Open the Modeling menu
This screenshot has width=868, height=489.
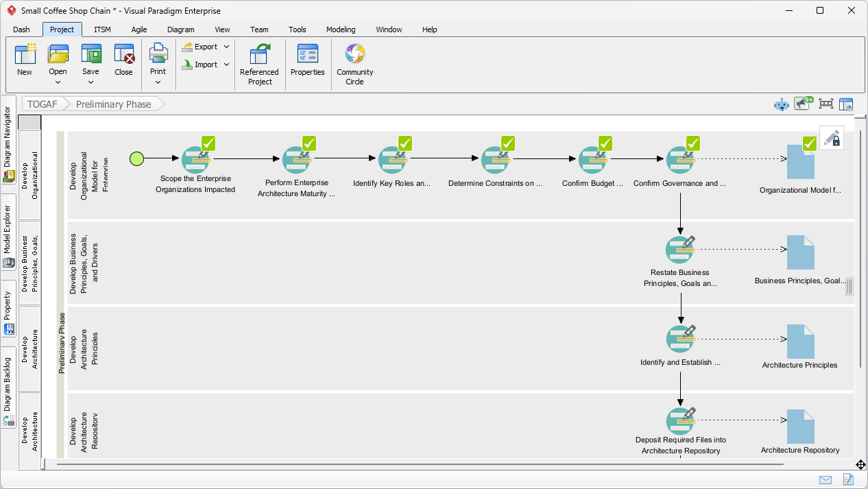point(341,29)
